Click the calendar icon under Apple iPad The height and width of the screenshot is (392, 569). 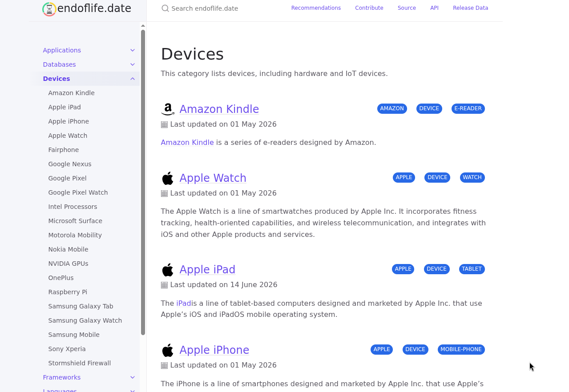pos(164,285)
